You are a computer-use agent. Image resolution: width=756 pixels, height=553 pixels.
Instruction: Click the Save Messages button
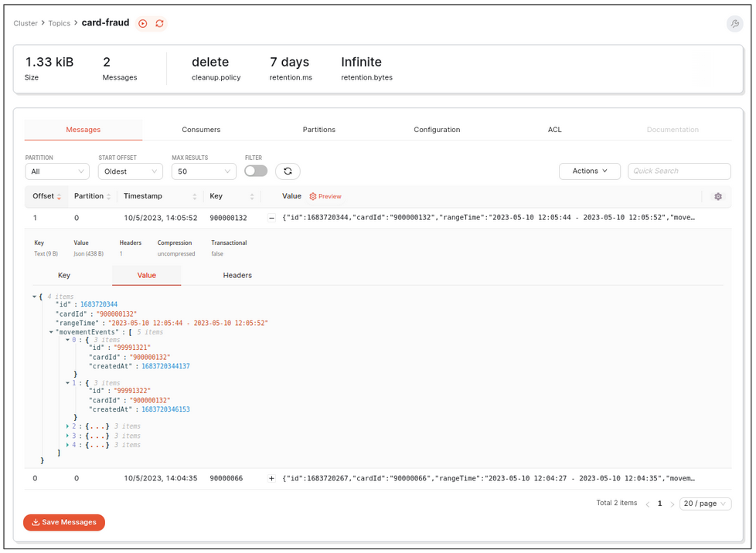63,522
